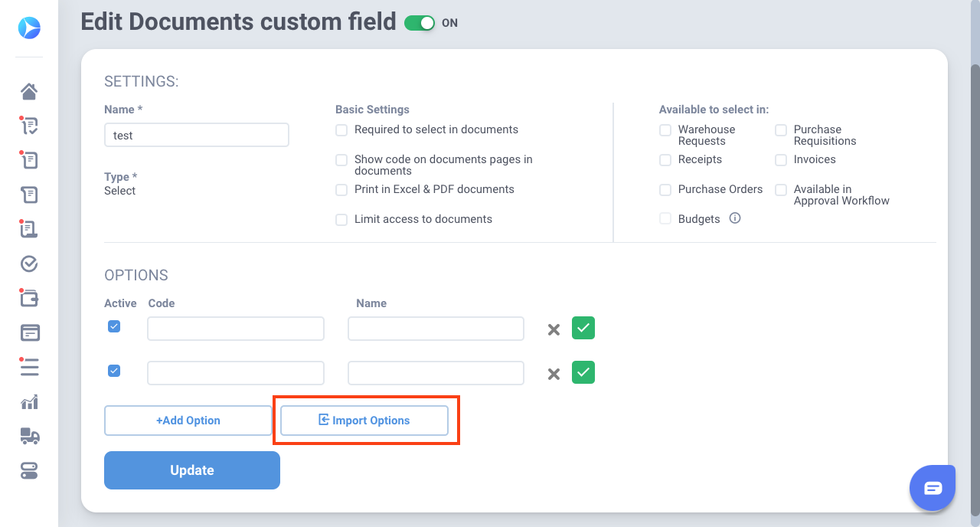This screenshot has height=527, width=980.
Task: Open the reports chart icon in sidebar
Action: 29,402
